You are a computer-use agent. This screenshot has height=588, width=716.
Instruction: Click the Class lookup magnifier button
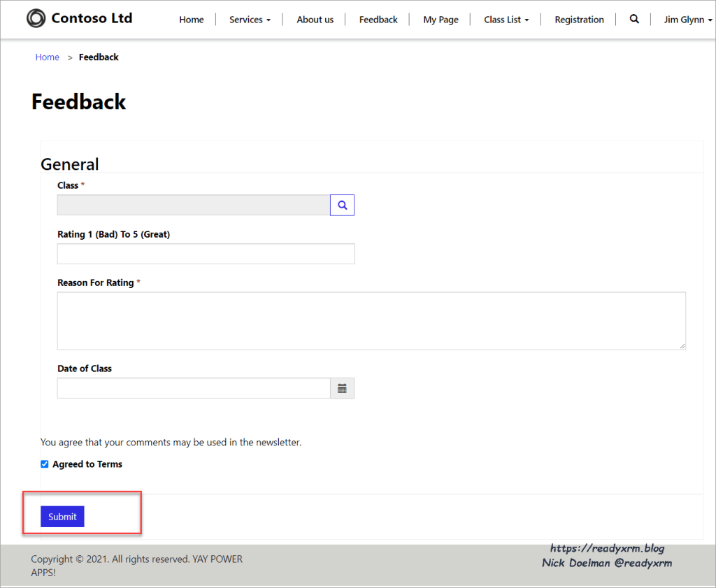(342, 205)
